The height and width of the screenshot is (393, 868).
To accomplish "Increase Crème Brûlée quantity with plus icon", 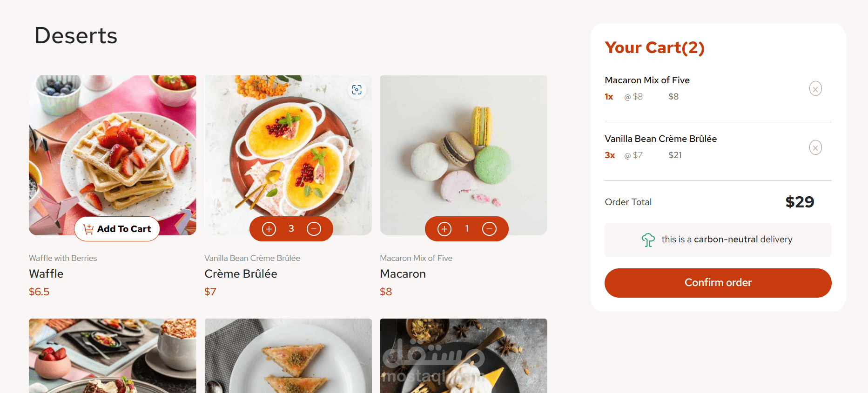I will point(269,229).
